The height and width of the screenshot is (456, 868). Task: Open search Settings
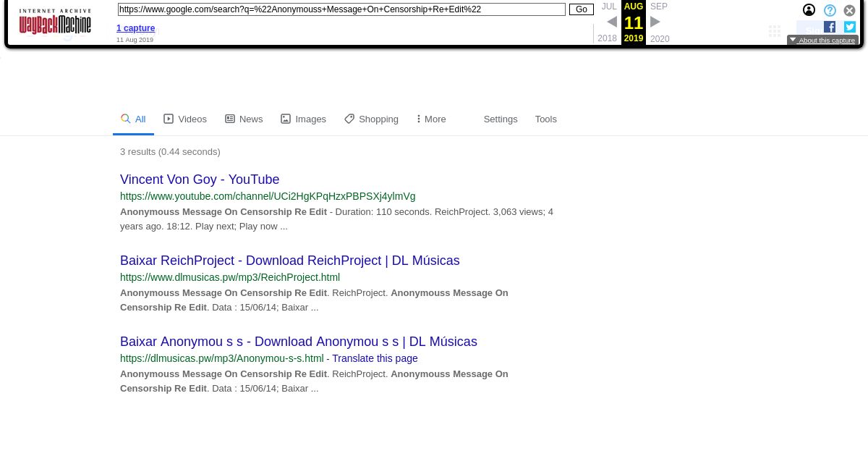pos(501,119)
